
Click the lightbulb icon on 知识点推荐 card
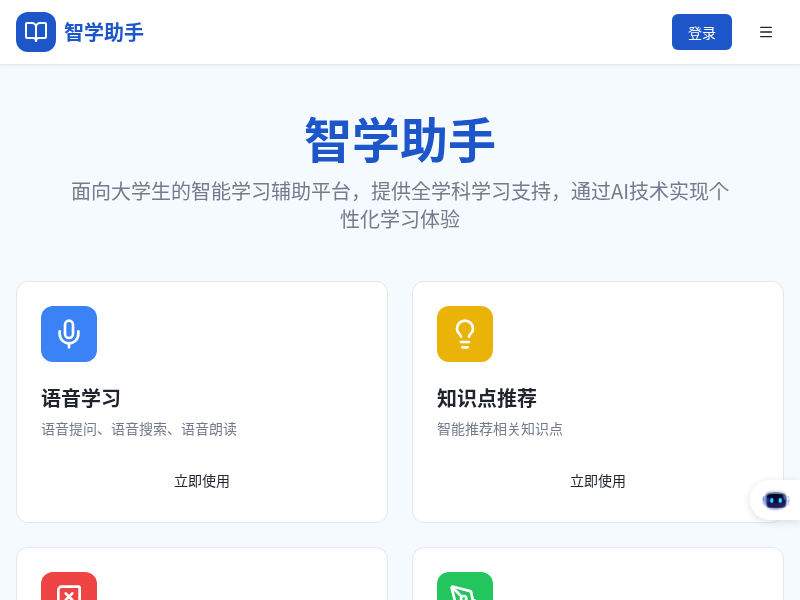pyautogui.click(x=465, y=334)
